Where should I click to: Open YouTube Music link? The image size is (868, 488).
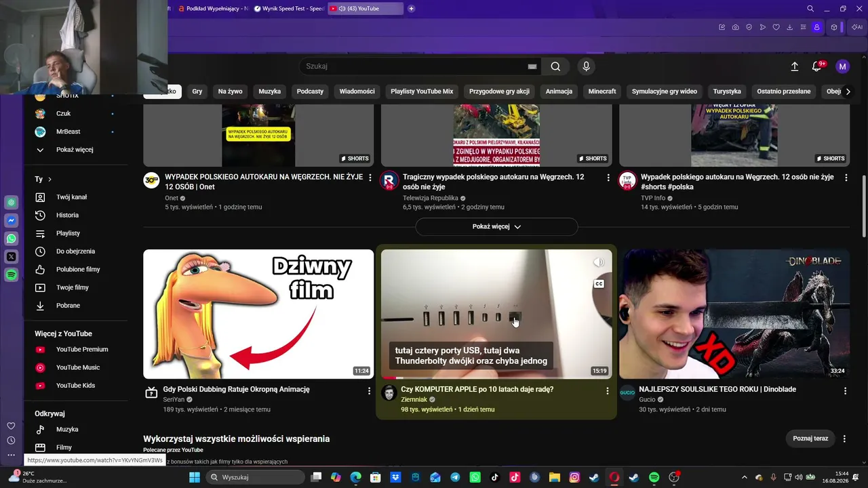pos(78,367)
